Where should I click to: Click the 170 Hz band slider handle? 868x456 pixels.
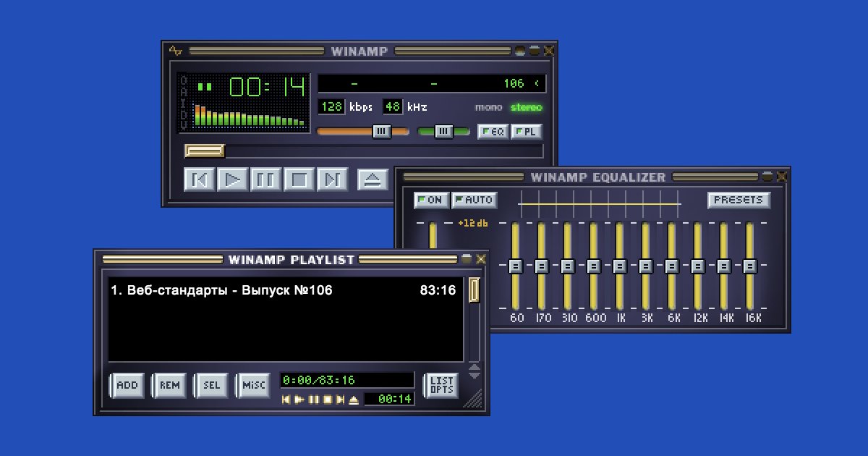(x=542, y=266)
